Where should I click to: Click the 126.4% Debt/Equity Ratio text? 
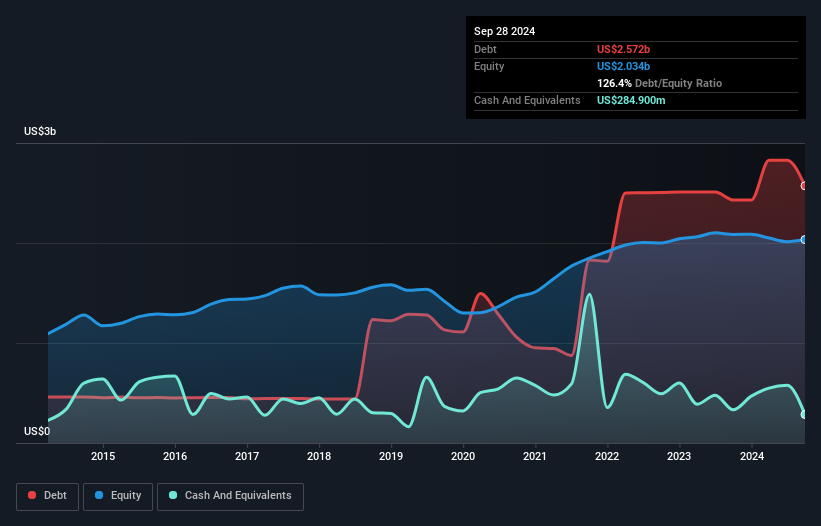659,83
